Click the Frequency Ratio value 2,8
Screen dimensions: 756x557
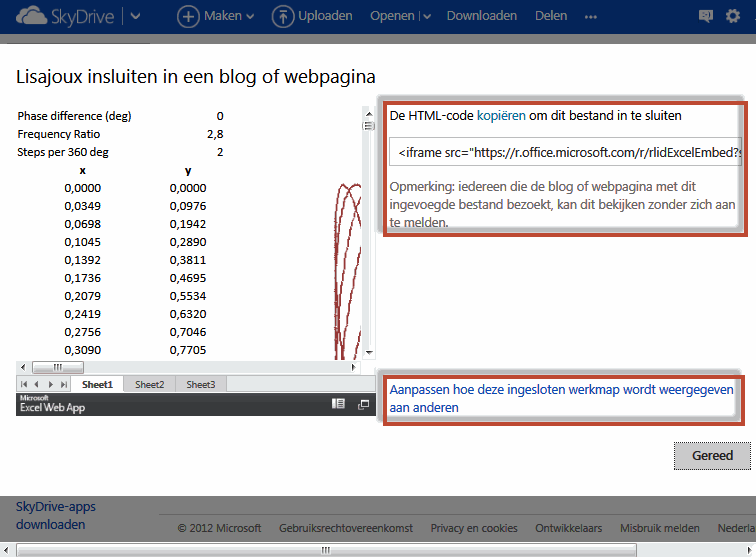point(215,134)
